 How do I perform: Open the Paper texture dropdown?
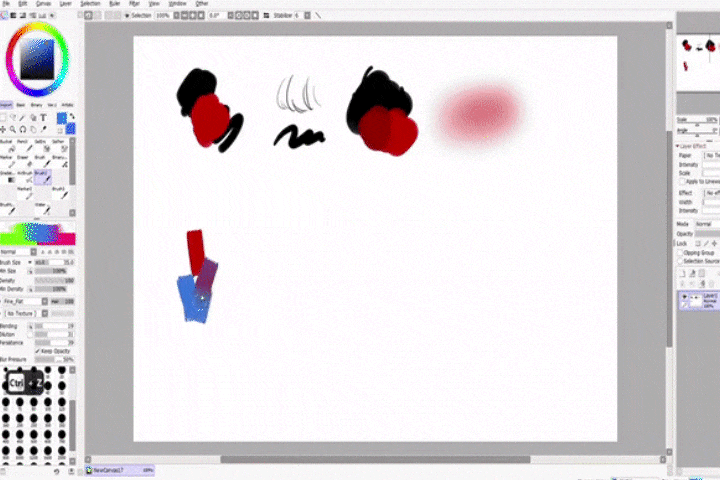coord(712,156)
